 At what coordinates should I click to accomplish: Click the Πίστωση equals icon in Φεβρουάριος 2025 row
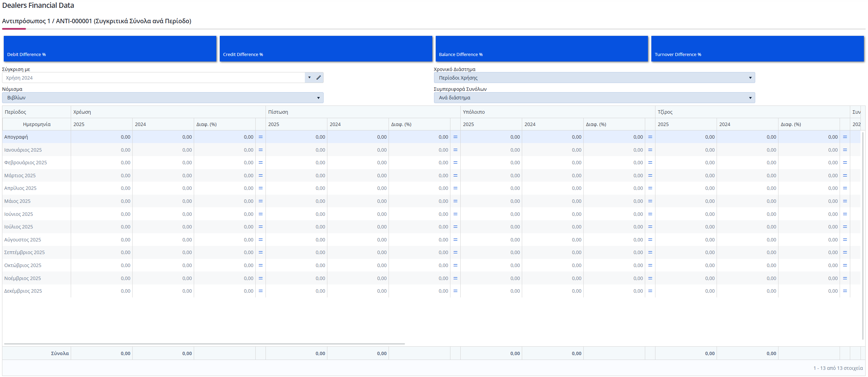(455, 163)
